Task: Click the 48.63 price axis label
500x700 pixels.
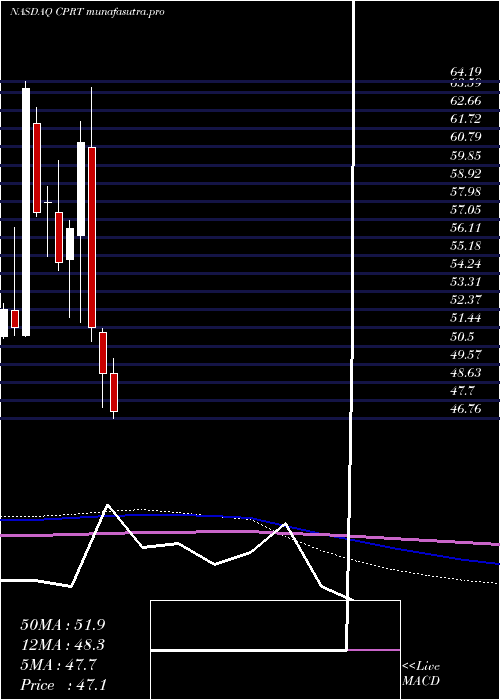Action: coord(465,373)
